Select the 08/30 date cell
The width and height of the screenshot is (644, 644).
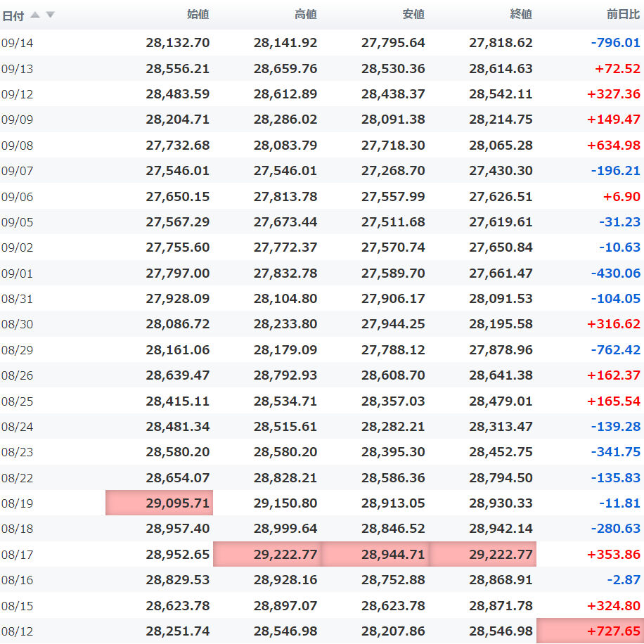point(18,325)
